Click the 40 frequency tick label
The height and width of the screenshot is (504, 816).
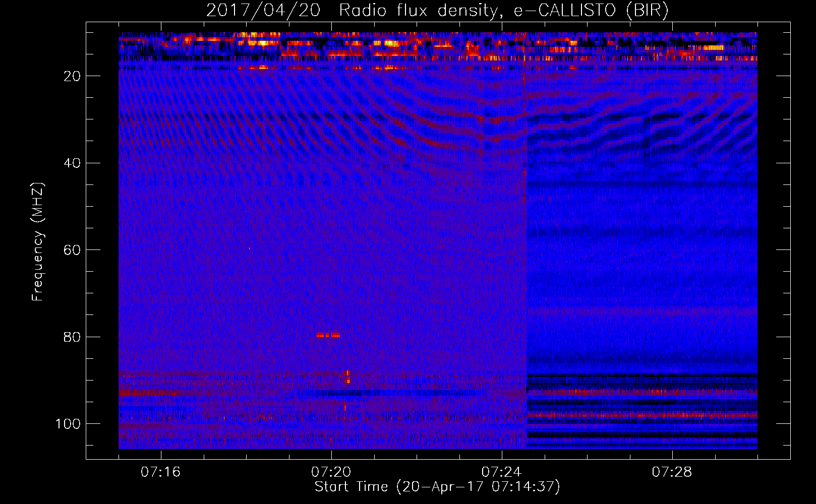[x=72, y=163]
